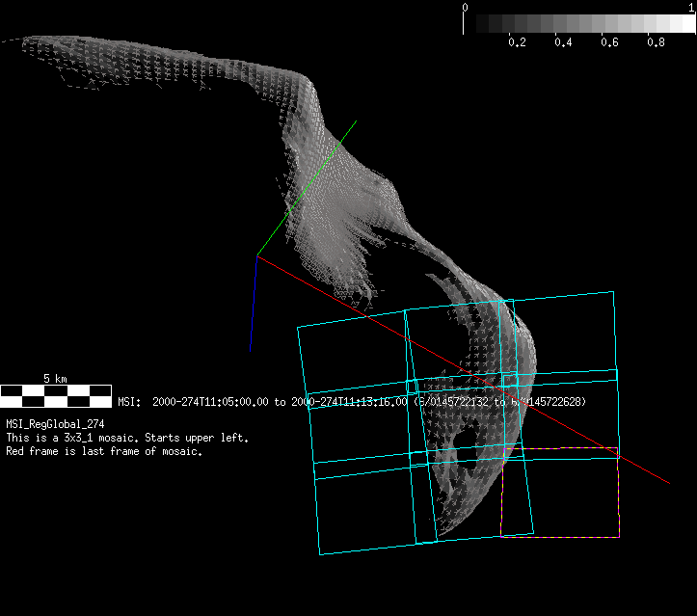Click the MSI timestamp range text
This screenshot has width=697, height=616.
(352, 402)
